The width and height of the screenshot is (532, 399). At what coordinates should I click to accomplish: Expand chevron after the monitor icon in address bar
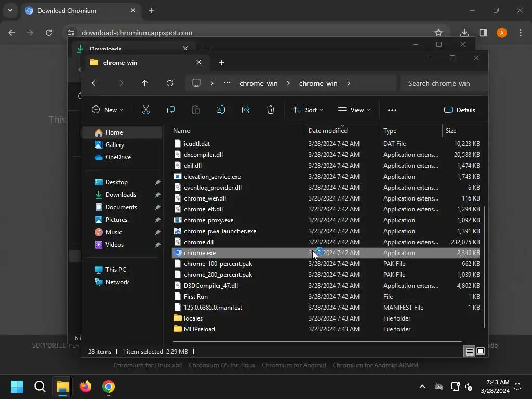click(212, 83)
